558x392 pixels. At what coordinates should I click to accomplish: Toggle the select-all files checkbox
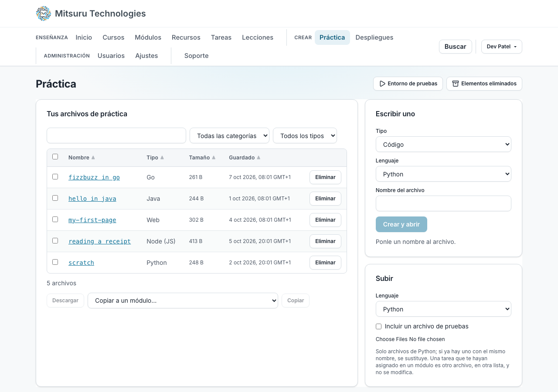click(55, 157)
